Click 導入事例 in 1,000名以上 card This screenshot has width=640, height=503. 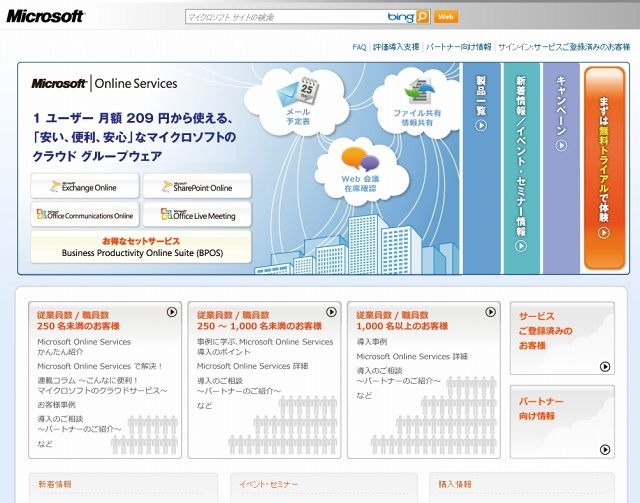[x=371, y=342]
